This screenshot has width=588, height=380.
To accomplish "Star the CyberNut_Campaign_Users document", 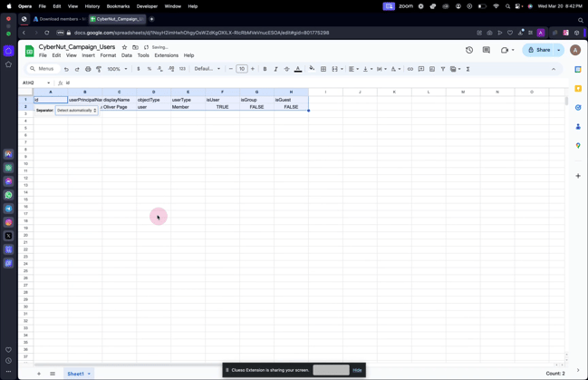I will 125,47.
